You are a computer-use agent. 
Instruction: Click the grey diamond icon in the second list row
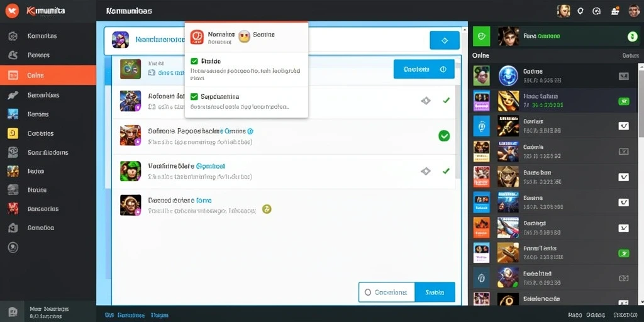(x=426, y=100)
